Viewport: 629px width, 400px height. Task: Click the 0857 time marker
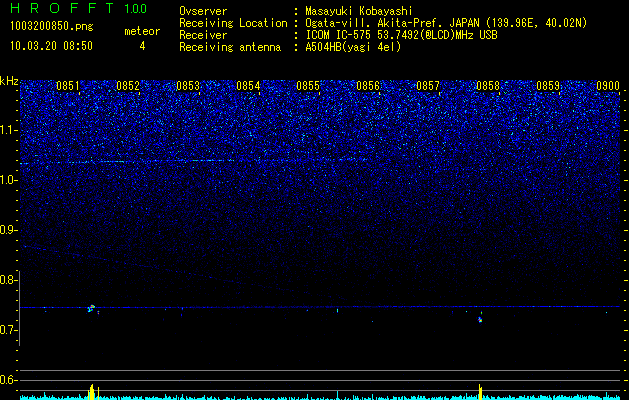(x=428, y=86)
